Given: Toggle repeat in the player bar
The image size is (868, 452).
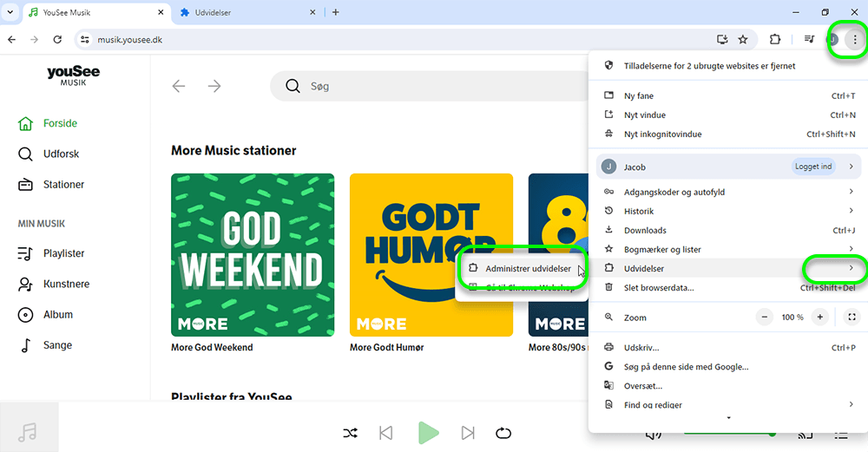Looking at the screenshot, I should pos(503,433).
